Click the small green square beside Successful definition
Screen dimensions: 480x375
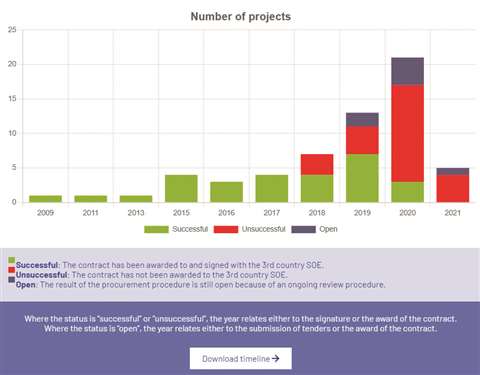[x=12, y=260]
